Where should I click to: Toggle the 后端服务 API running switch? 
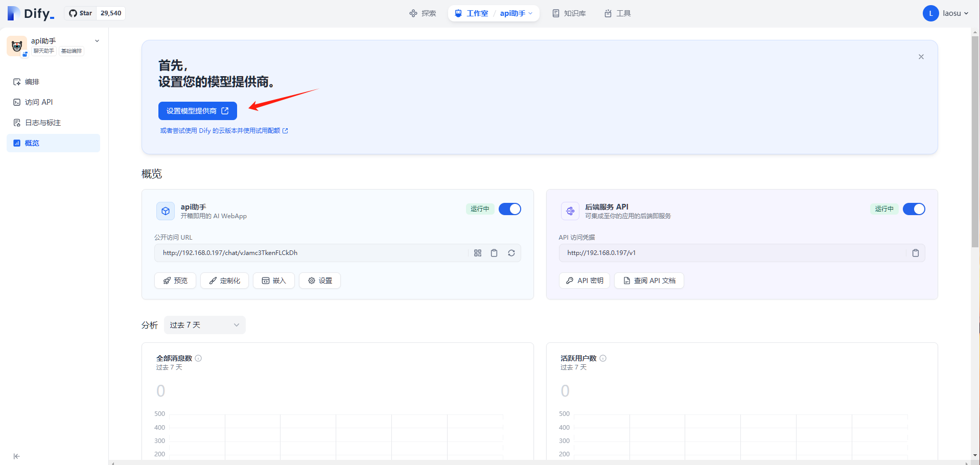tap(914, 209)
